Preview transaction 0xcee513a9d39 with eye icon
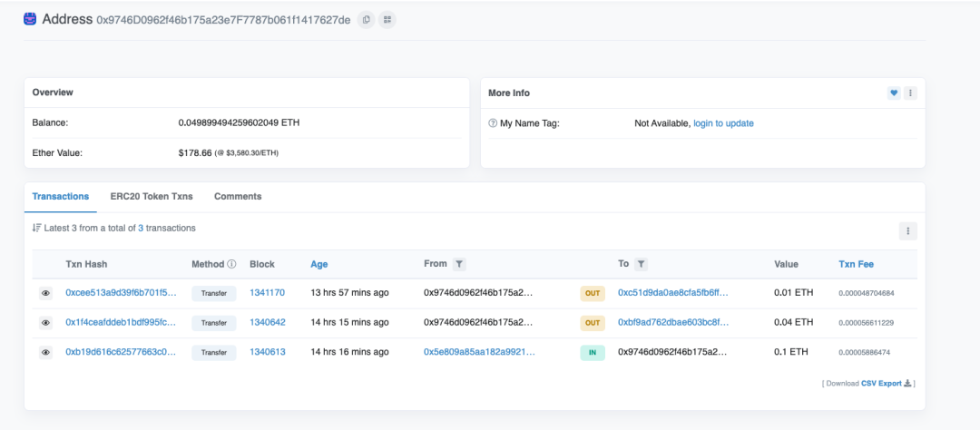 45,293
